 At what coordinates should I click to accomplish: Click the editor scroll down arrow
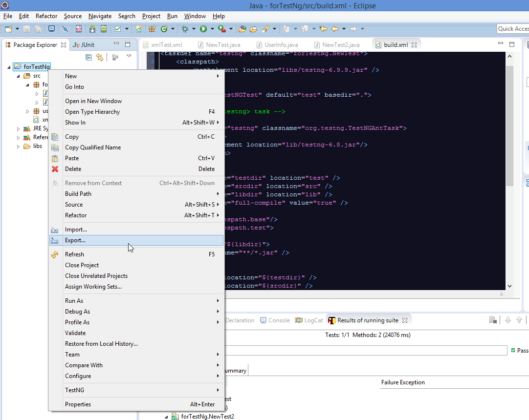pyautogui.click(x=509, y=286)
